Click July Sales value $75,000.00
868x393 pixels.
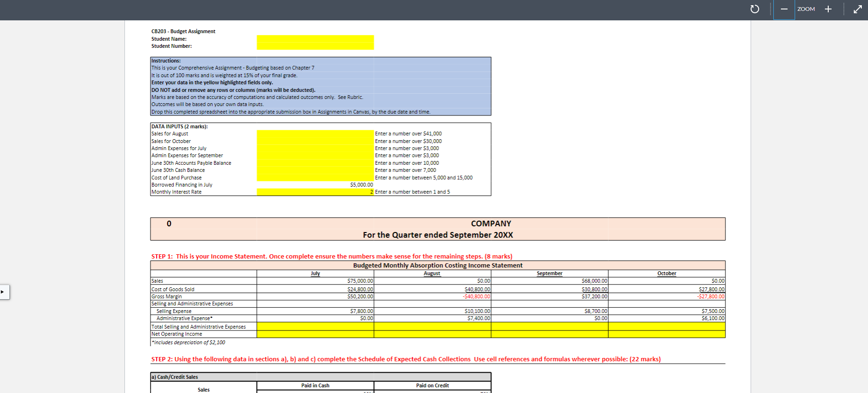click(360, 281)
